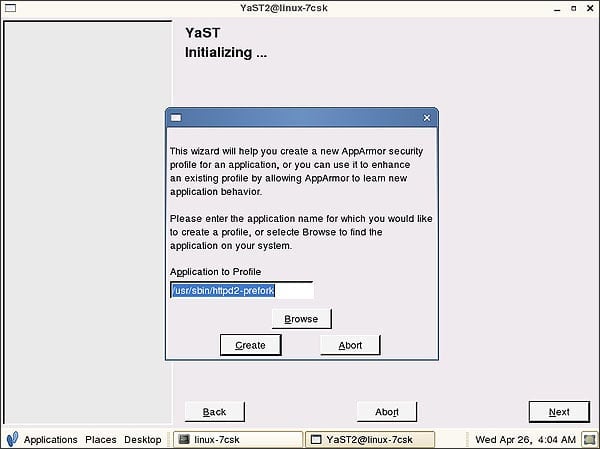Click the window icon on YaST2 taskbar button
The image size is (600, 449).
click(x=316, y=439)
